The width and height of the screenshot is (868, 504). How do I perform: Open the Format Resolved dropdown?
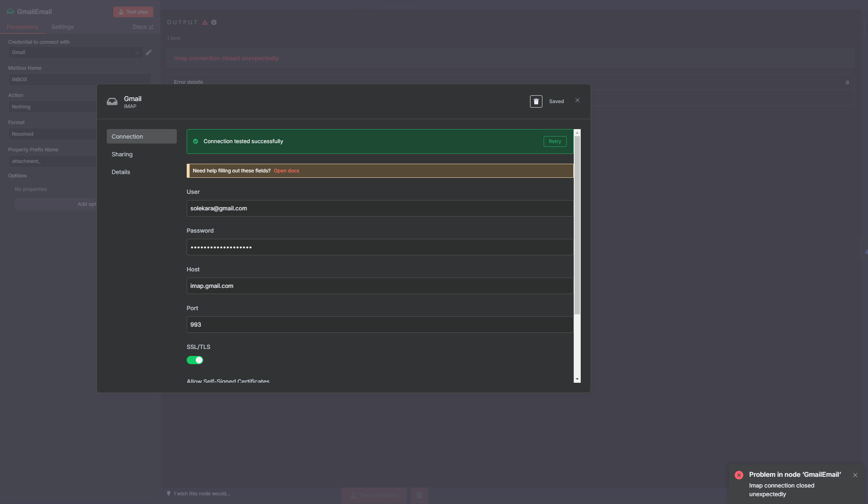coord(52,134)
